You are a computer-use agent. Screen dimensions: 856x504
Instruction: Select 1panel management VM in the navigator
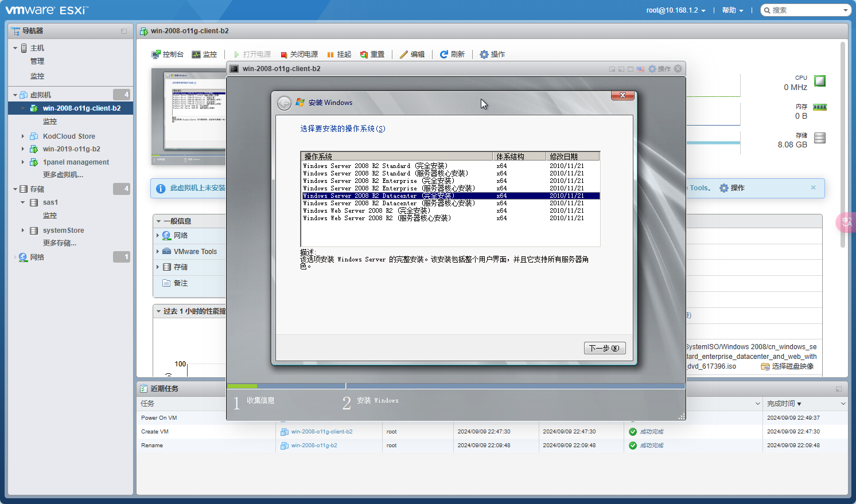coord(76,162)
